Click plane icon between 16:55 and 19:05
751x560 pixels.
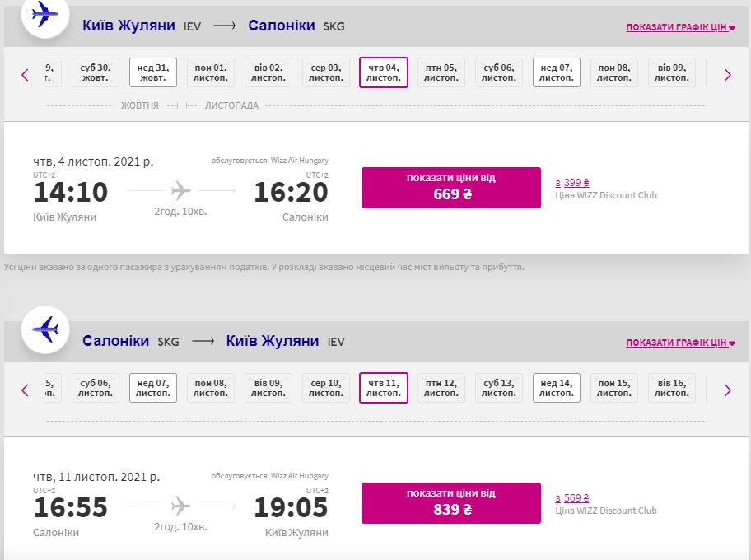click(181, 506)
